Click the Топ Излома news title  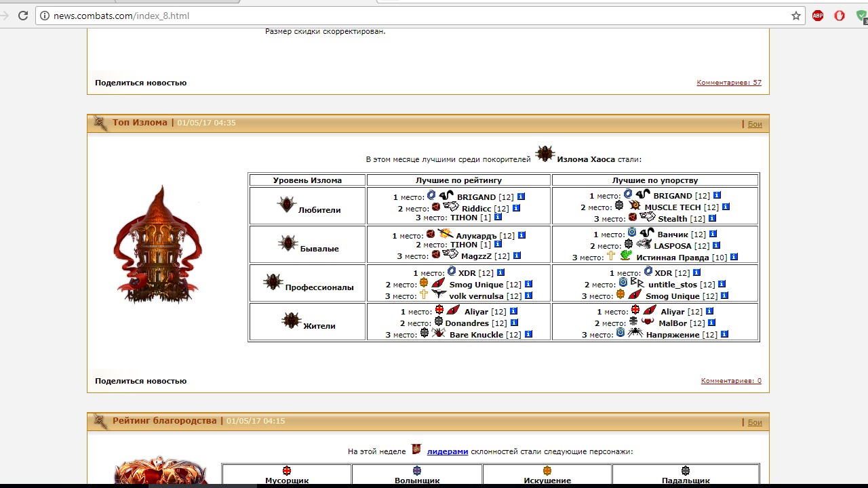pyautogui.click(x=140, y=123)
